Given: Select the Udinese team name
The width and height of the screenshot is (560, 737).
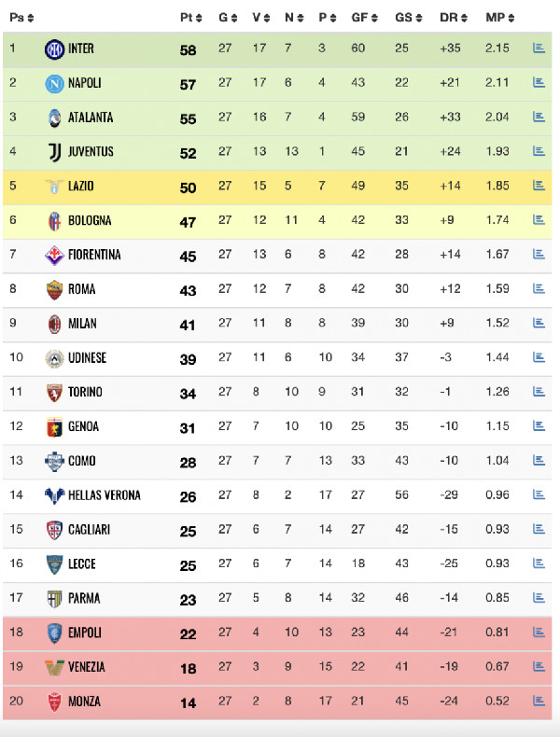Looking at the screenshot, I should coord(87,358).
